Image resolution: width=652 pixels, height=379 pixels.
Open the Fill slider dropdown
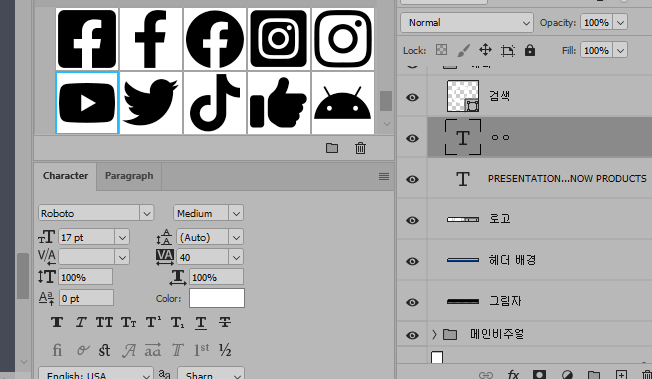620,51
